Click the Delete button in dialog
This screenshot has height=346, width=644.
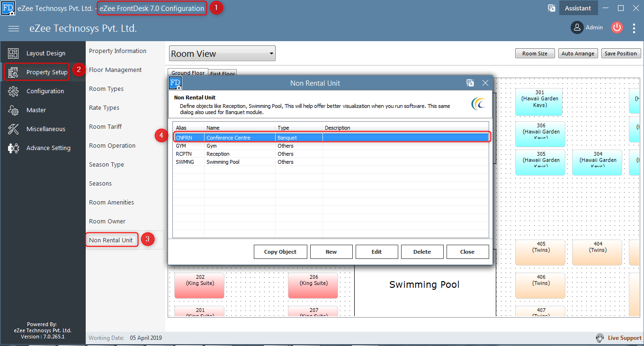click(422, 252)
